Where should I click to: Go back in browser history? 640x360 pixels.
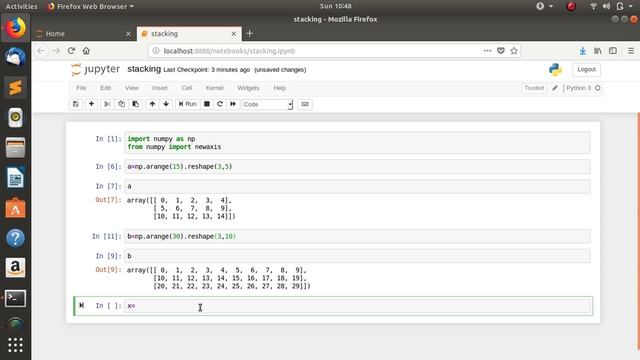tap(41, 51)
